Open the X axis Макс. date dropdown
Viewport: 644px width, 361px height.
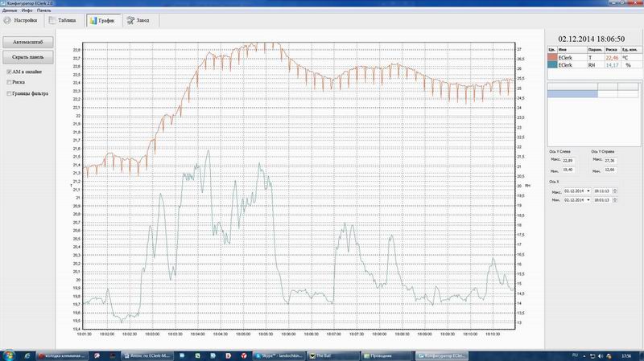pyautogui.click(x=588, y=191)
